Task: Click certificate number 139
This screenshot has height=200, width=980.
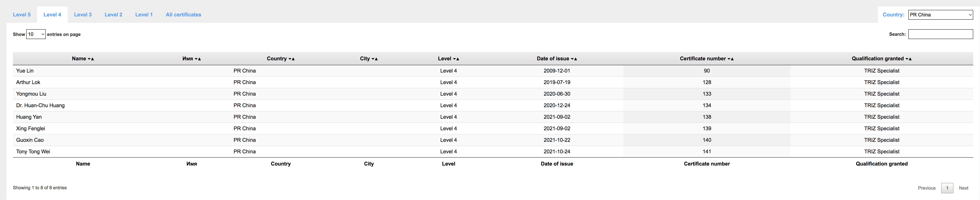Action: (x=707, y=129)
